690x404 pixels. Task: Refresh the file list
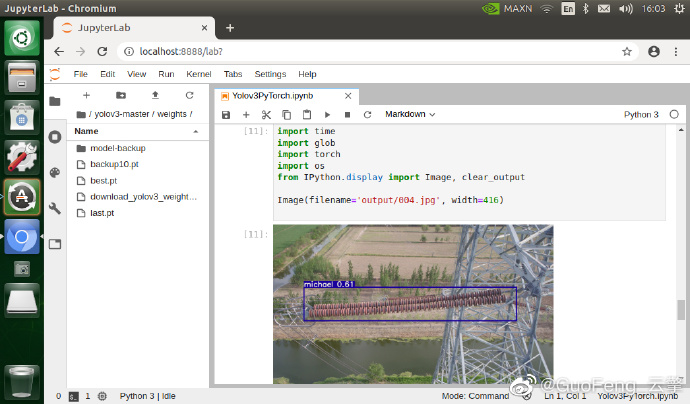(x=189, y=95)
